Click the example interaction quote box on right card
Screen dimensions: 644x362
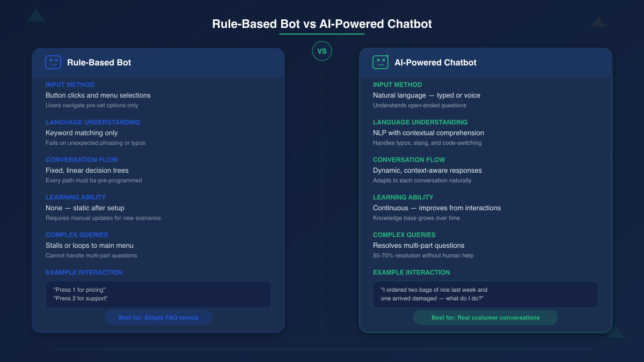click(485, 294)
